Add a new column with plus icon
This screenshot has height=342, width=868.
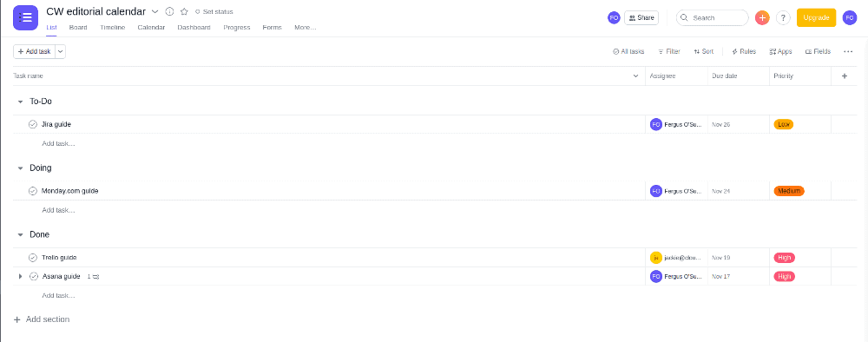click(x=845, y=76)
